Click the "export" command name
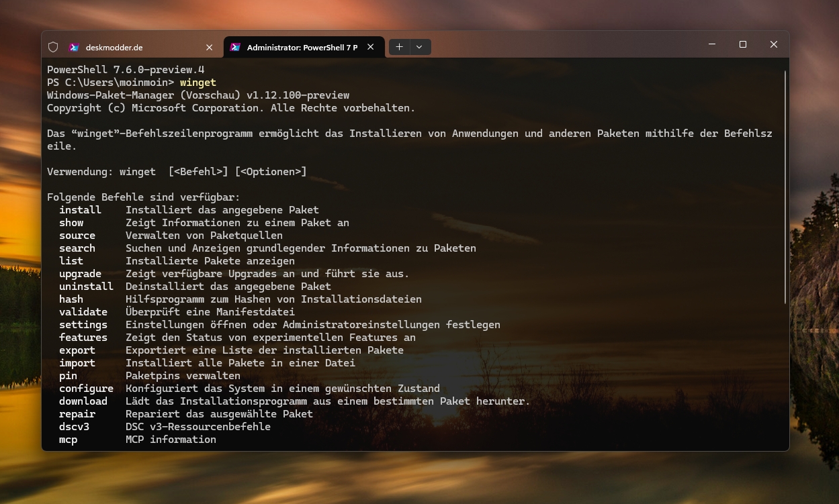This screenshot has height=504, width=839. [x=77, y=350]
